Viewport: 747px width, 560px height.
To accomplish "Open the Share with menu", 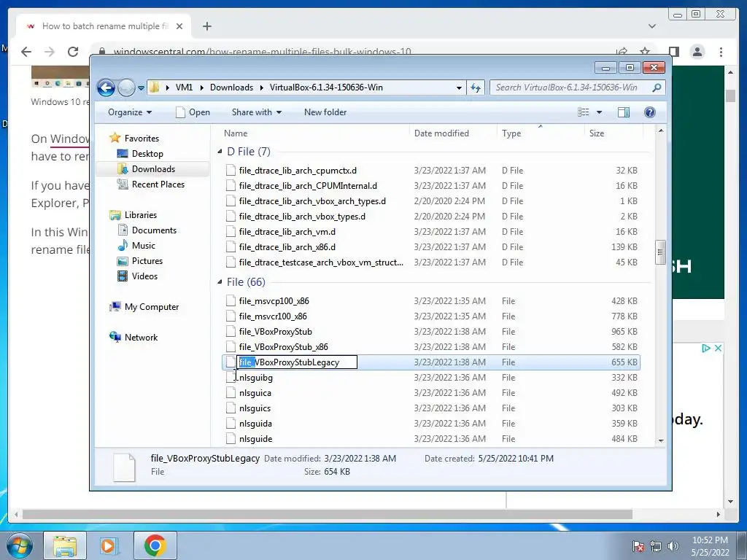I will pos(256,112).
